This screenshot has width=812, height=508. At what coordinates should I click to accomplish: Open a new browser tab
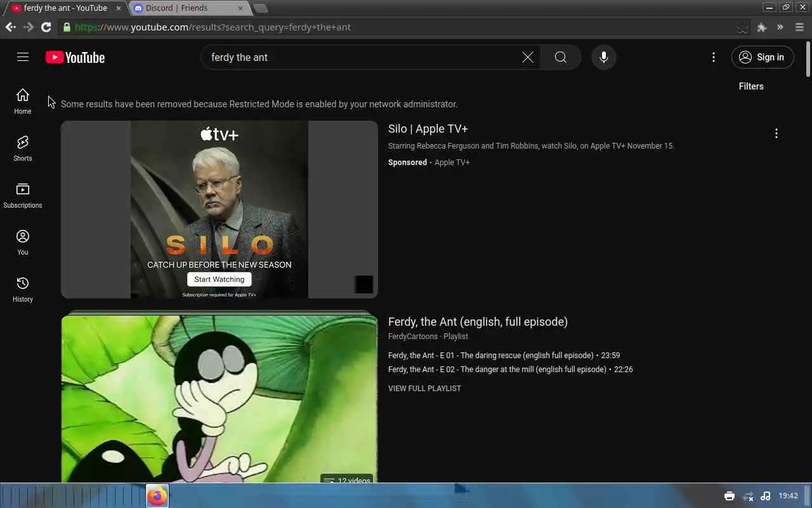pos(260,8)
